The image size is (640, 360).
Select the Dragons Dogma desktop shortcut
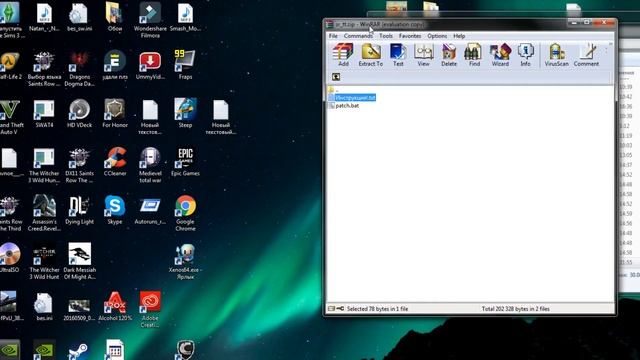tap(80, 68)
